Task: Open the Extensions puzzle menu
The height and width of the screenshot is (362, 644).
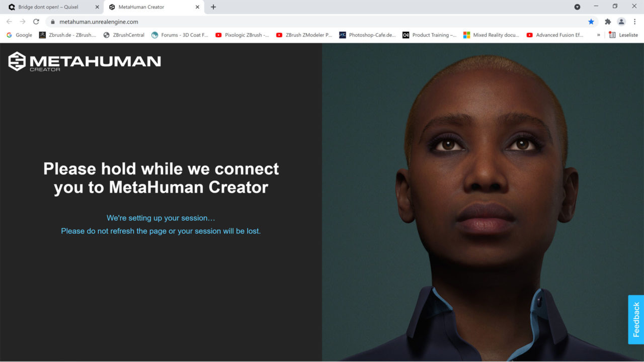Action: [x=608, y=22]
